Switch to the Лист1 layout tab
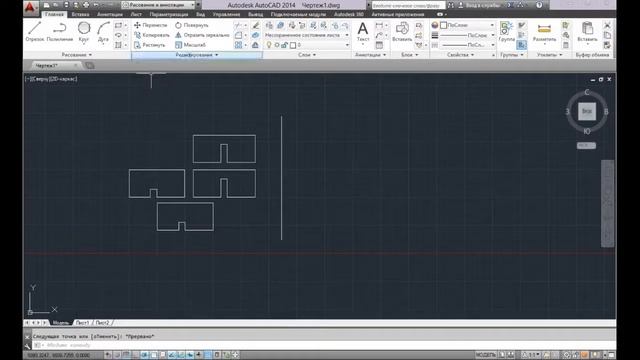Viewport: 640px width, 360px height. coord(82,323)
